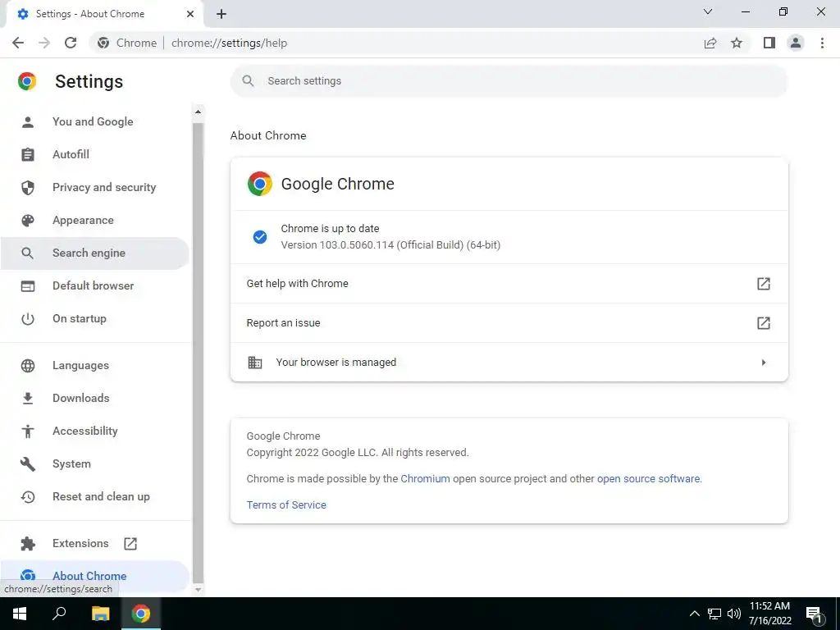Screen dimensions: 840x630
Task: Click the blue up-to-date checkmark icon
Action: tap(260, 237)
